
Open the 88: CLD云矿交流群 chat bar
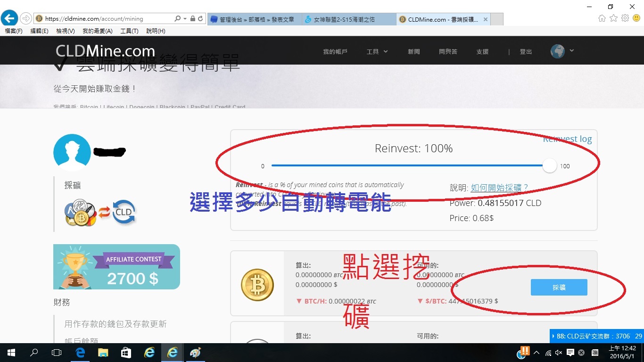point(597,336)
